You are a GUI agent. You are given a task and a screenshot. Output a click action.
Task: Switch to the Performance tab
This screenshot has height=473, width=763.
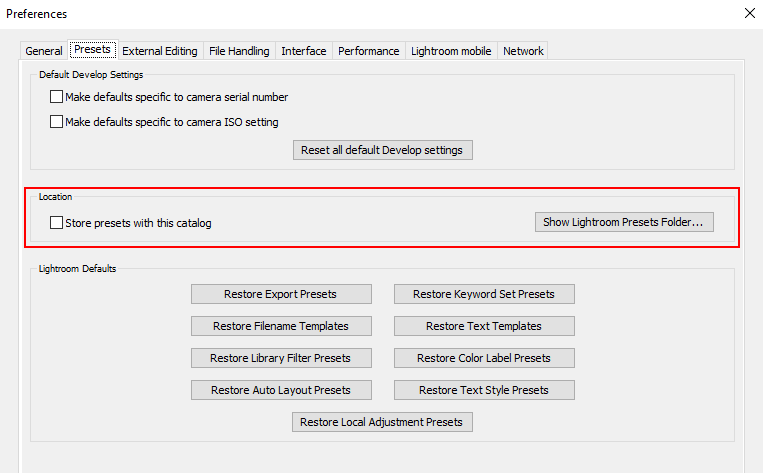[368, 51]
